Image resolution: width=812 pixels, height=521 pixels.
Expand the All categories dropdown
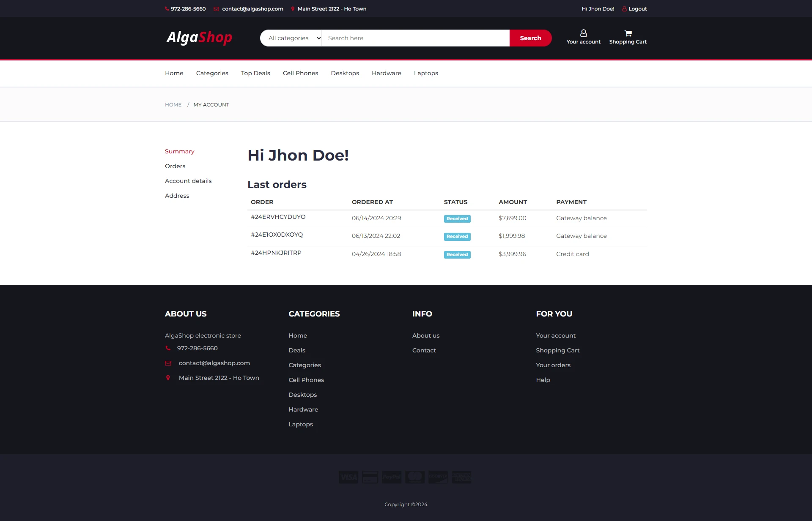[291, 38]
